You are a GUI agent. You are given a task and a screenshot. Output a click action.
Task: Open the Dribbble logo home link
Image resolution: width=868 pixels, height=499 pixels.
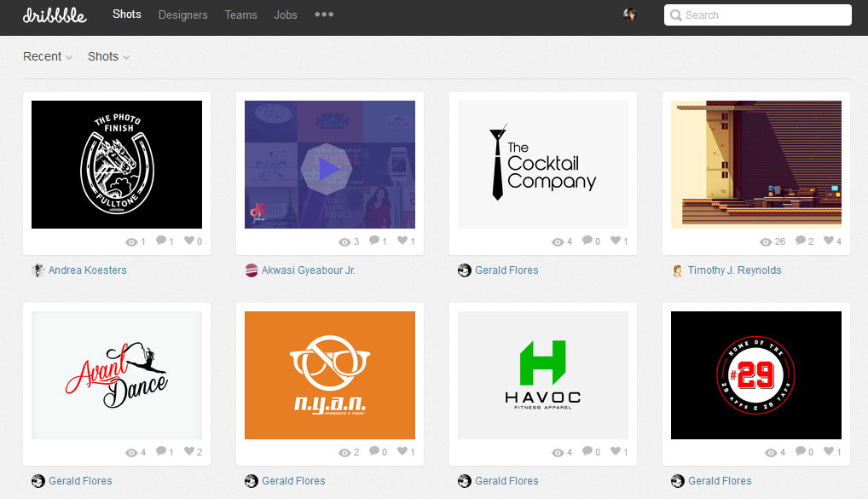55,15
